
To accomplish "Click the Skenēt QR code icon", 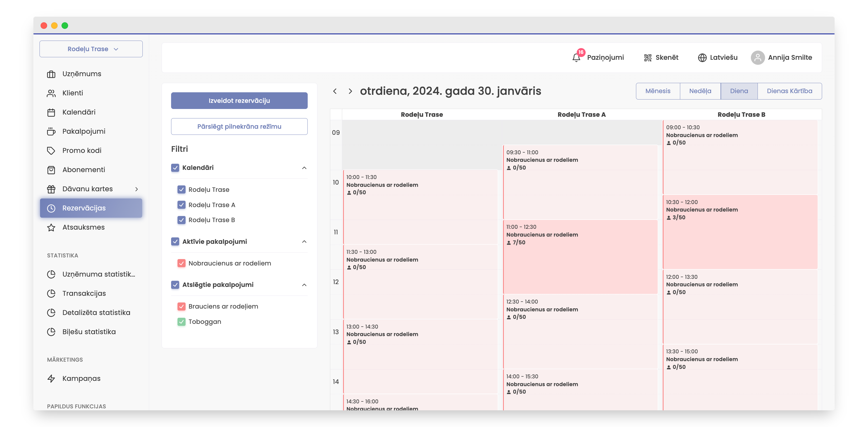I will point(647,58).
